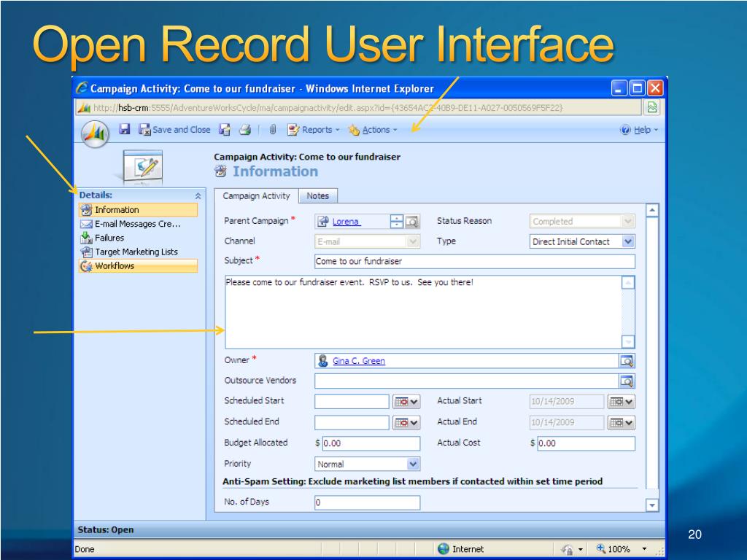Click the campaign activity form thumbnail image

coord(142,167)
